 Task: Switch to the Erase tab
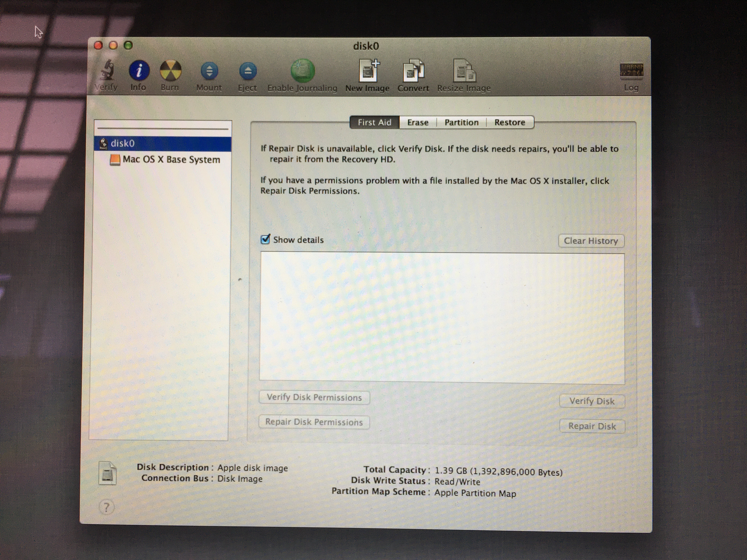pos(418,122)
